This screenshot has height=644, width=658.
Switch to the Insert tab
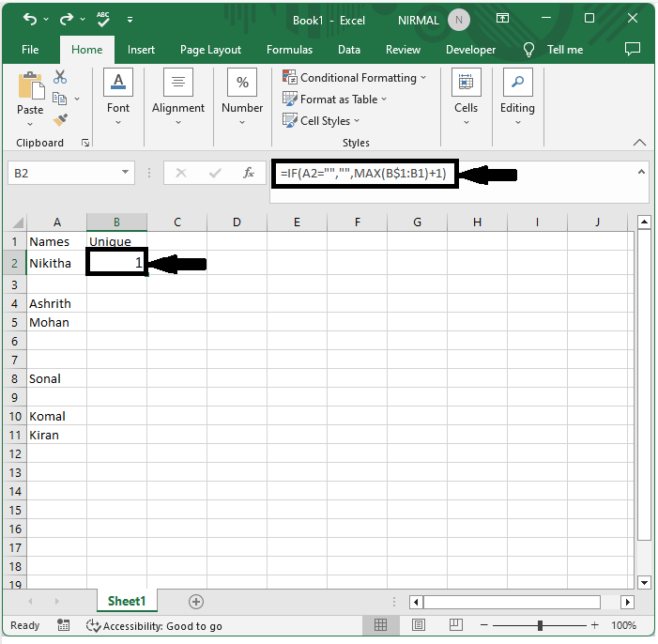141,50
